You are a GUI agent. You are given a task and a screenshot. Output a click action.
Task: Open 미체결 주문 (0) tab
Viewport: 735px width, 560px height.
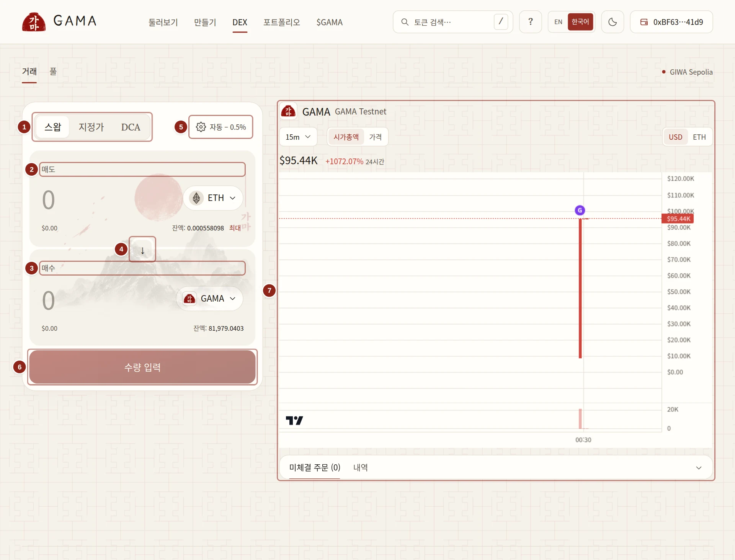click(315, 467)
